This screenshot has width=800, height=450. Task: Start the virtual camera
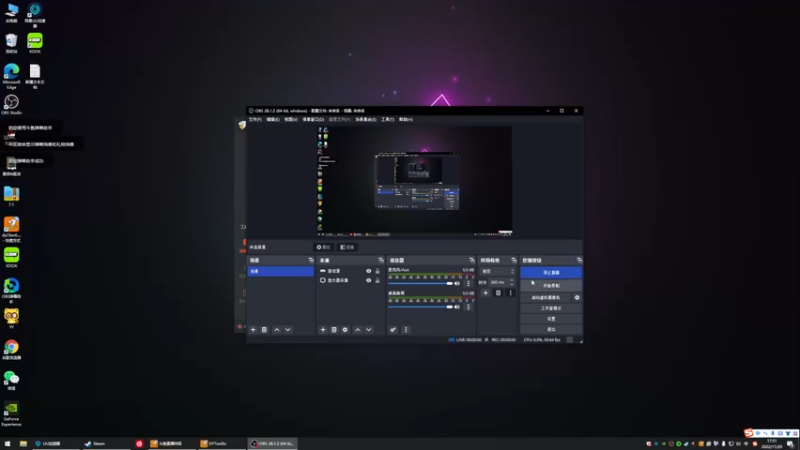coord(546,297)
